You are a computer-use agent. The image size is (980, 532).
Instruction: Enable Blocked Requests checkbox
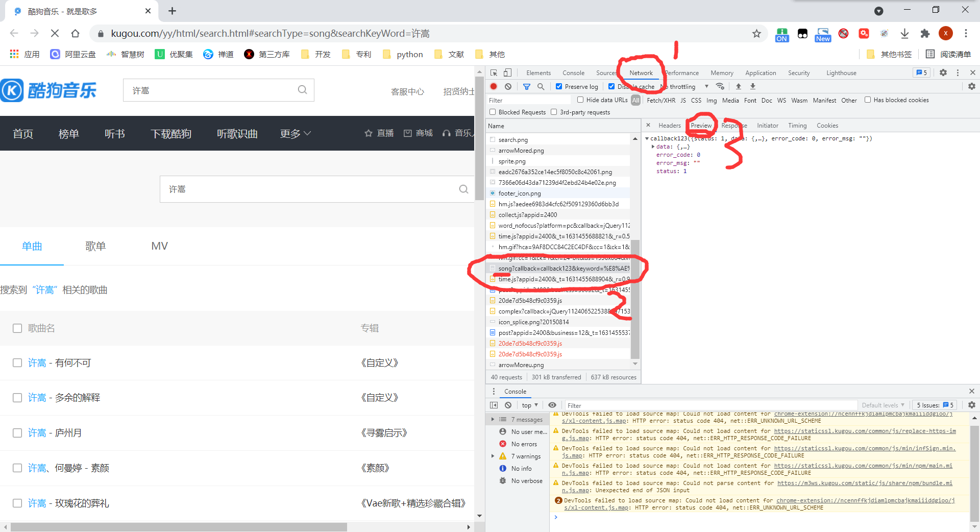[x=493, y=112]
